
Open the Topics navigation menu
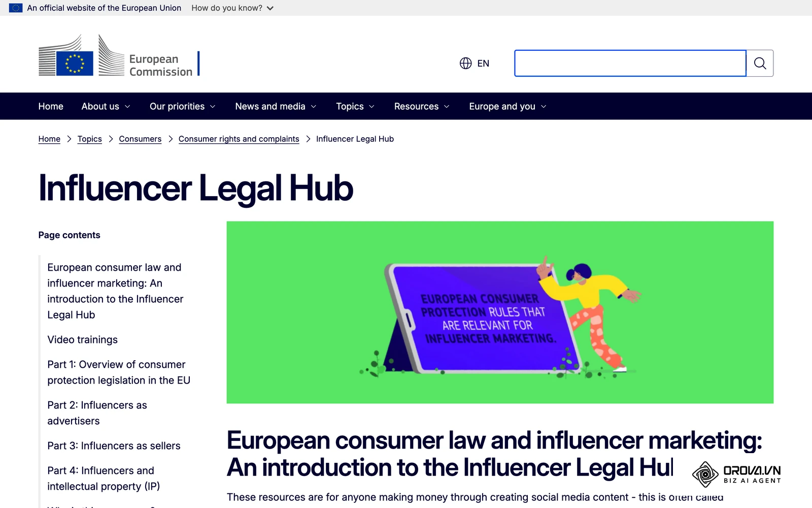[355, 106]
